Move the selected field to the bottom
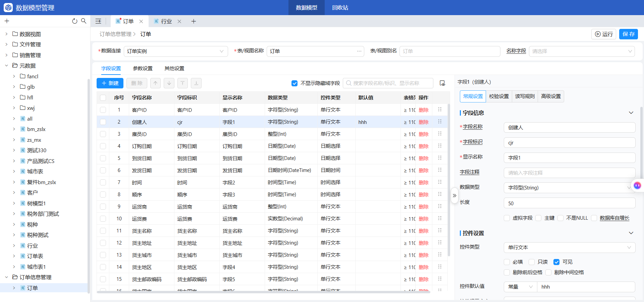The height and width of the screenshot is (302, 644). click(196, 83)
